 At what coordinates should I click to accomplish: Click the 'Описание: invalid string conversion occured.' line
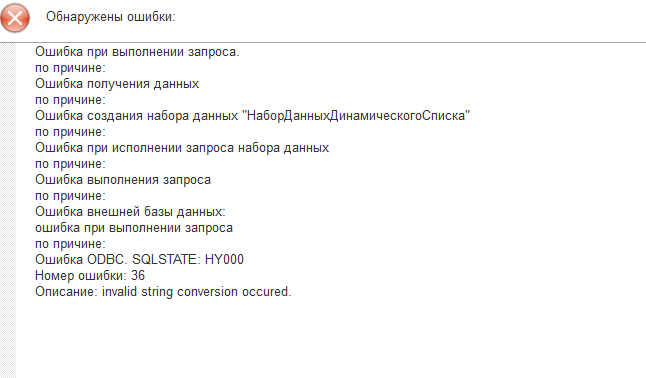coord(163,291)
